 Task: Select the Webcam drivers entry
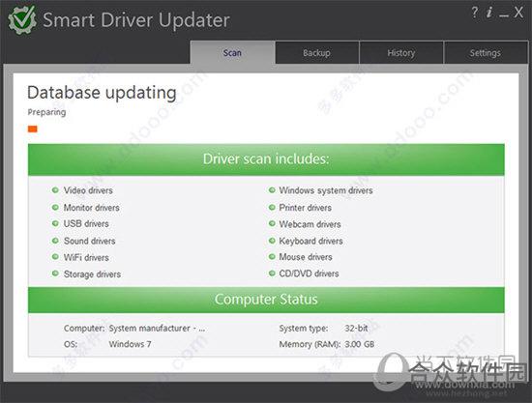click(310, 224)
